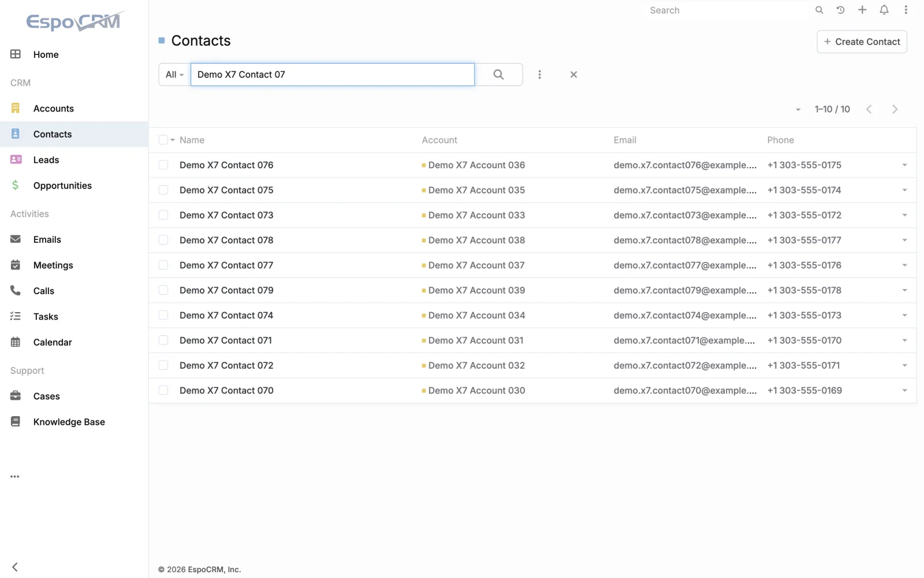924x578 pixels.
Task: Open row actions for Demo X7 Contact 076
Action: (904, 165)
